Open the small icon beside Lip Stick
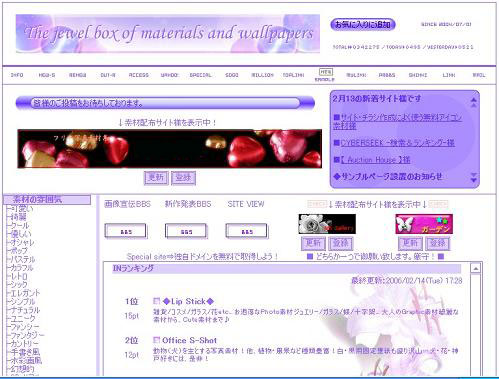 [x=156, y=301]
